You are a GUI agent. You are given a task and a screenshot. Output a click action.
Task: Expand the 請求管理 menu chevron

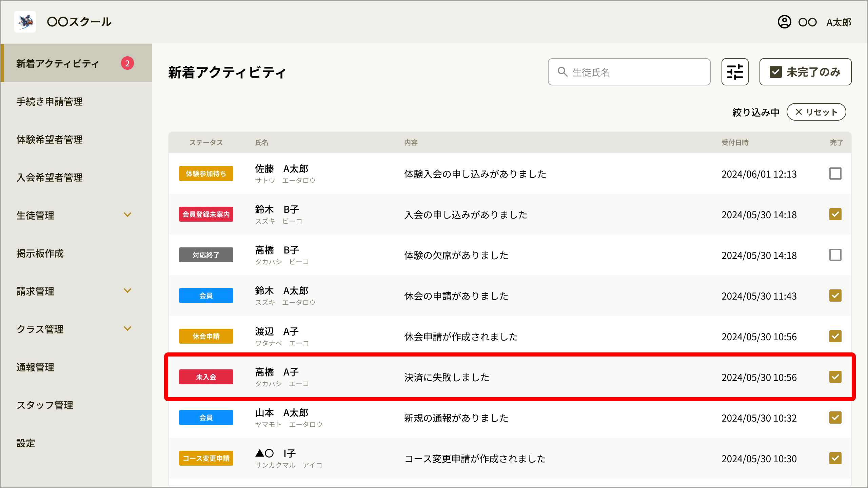[127, 291]
